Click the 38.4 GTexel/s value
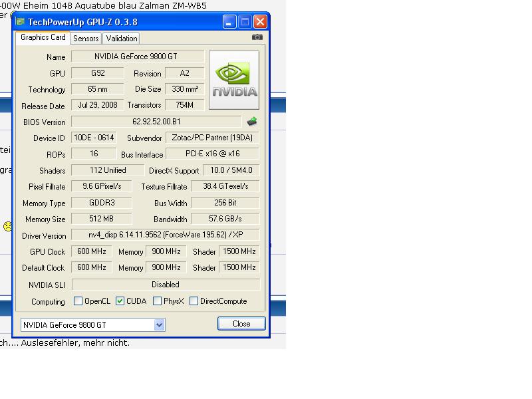Viewport: 532px width, 399px height. (x=225, y=186)
